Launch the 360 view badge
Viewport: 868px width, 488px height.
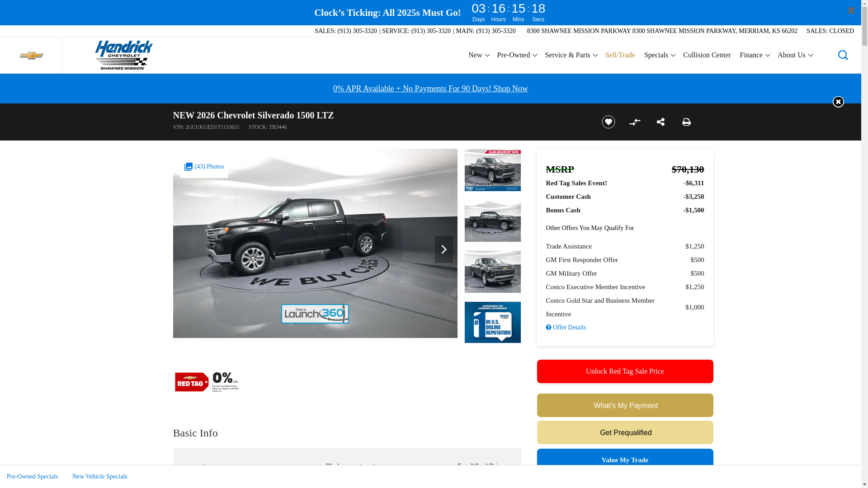315,314
